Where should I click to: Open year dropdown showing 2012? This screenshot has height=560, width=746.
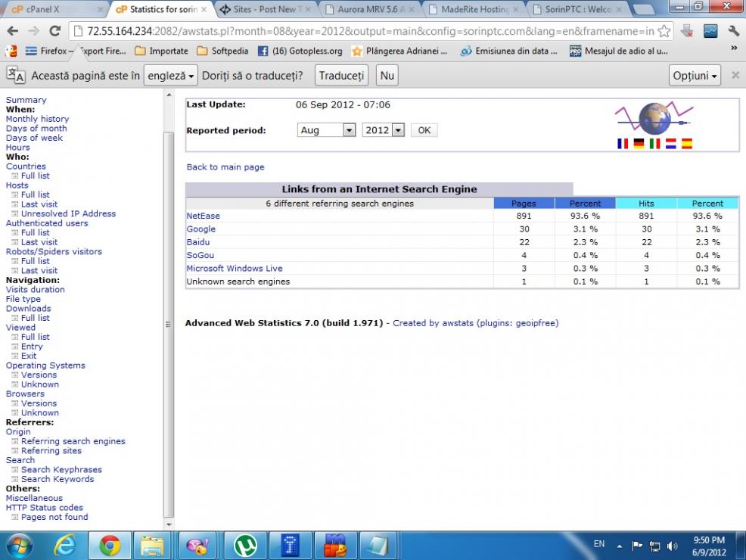(x=384, y=130)
